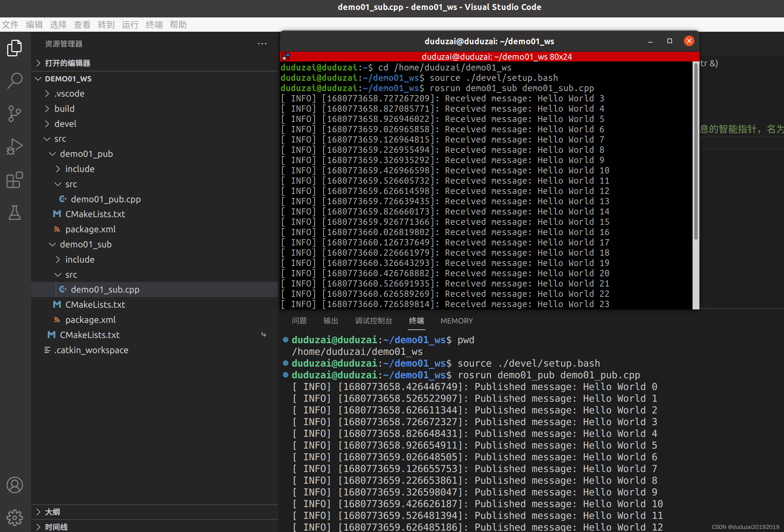Minimize the duduzai terminal window
This screenshot has height=532, width=784.
[x=650, y=41]
